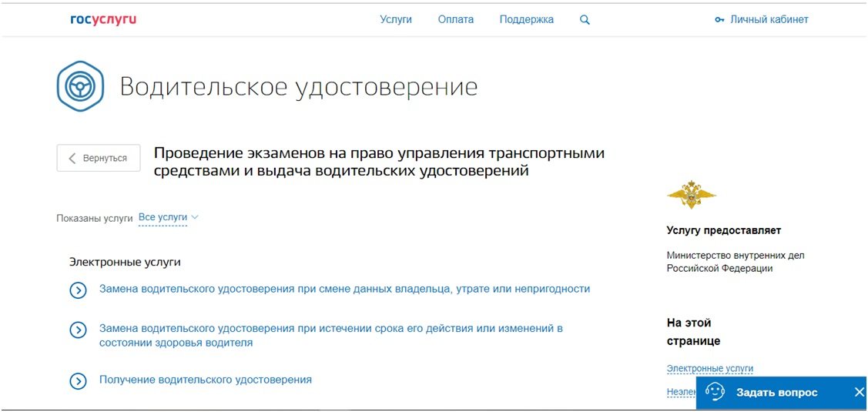The height and width of the screenshot is (412, 868).
Task: Select Получение водительского удостоверения link
Action: point(206,380)
